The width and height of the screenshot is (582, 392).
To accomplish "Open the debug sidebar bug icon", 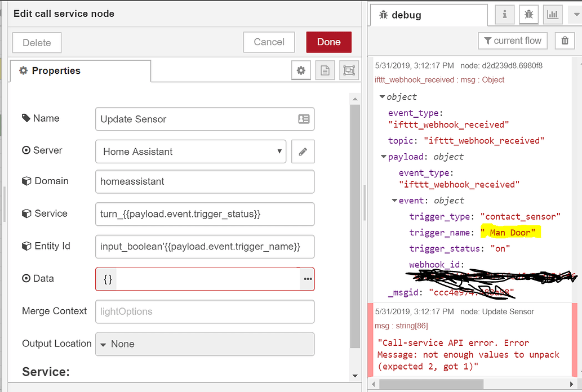I will (528, 14).
